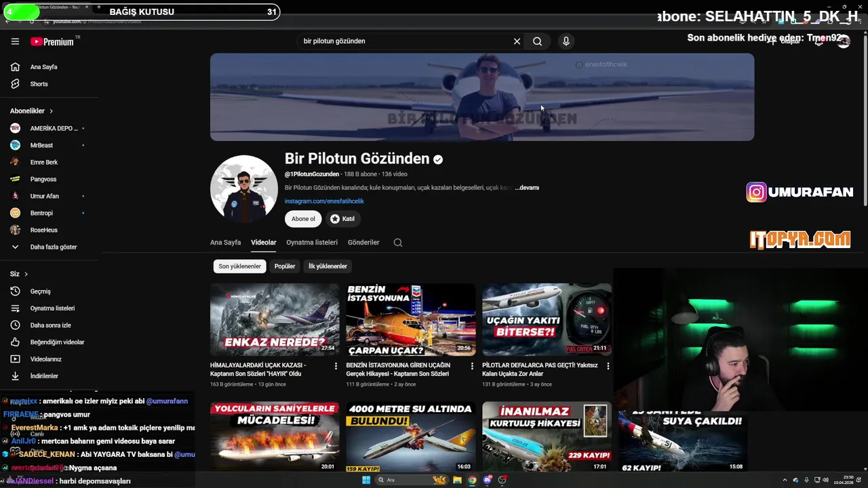Select the 'İlk yüklenenler' filter chip

[328, 266]
